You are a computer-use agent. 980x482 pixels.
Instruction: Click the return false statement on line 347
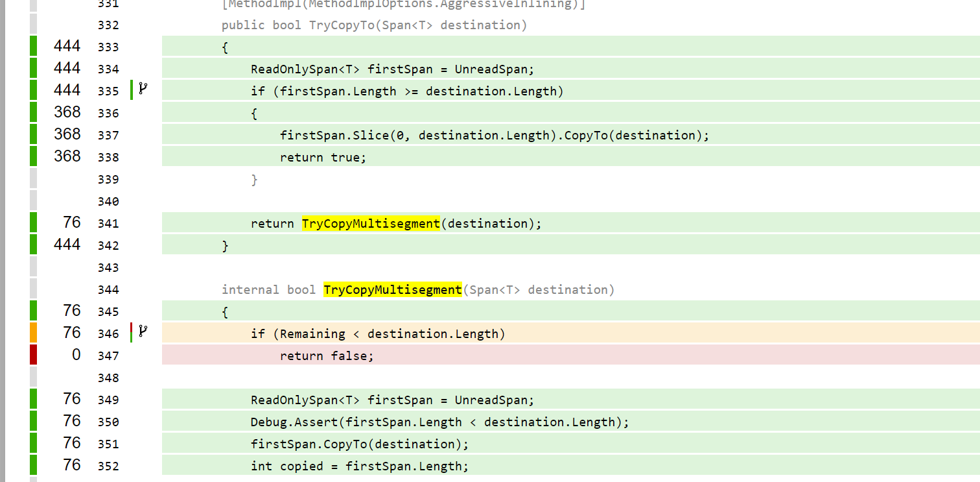(x=325, y=355)
